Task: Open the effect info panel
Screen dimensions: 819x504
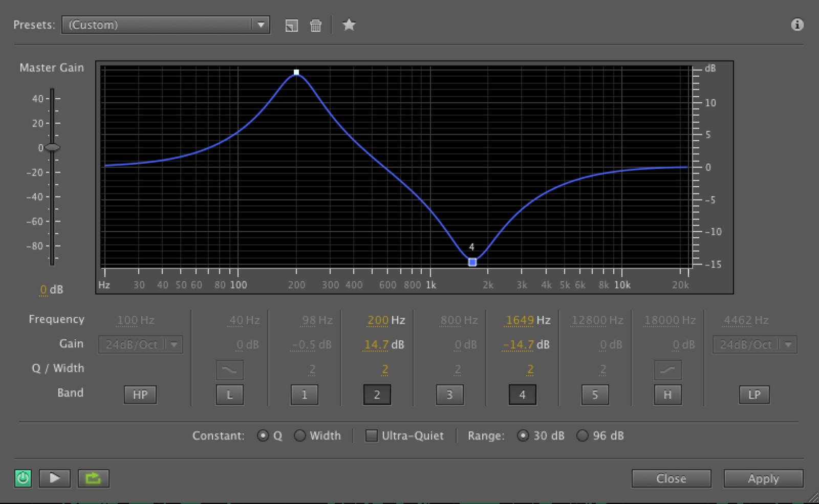Action: coord(796,25)
